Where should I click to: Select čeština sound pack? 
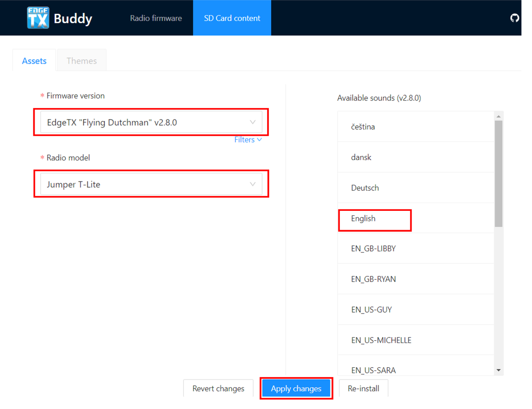pos(416,127)
